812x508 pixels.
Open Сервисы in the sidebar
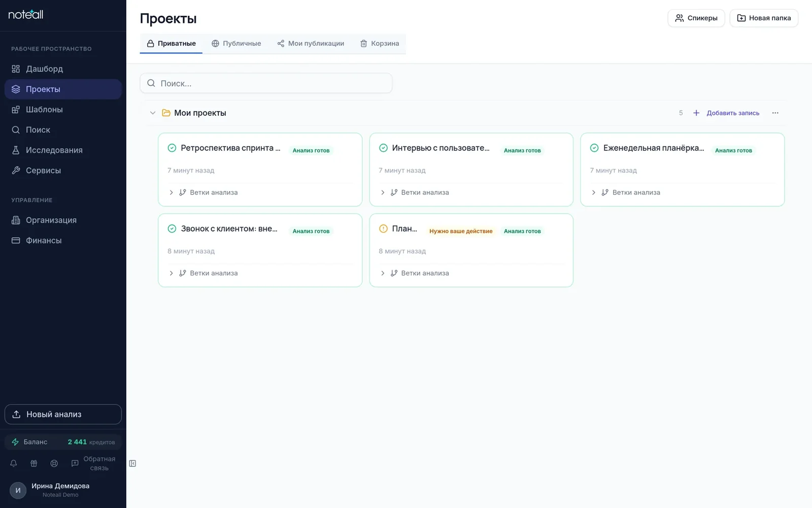pos(63,170)
